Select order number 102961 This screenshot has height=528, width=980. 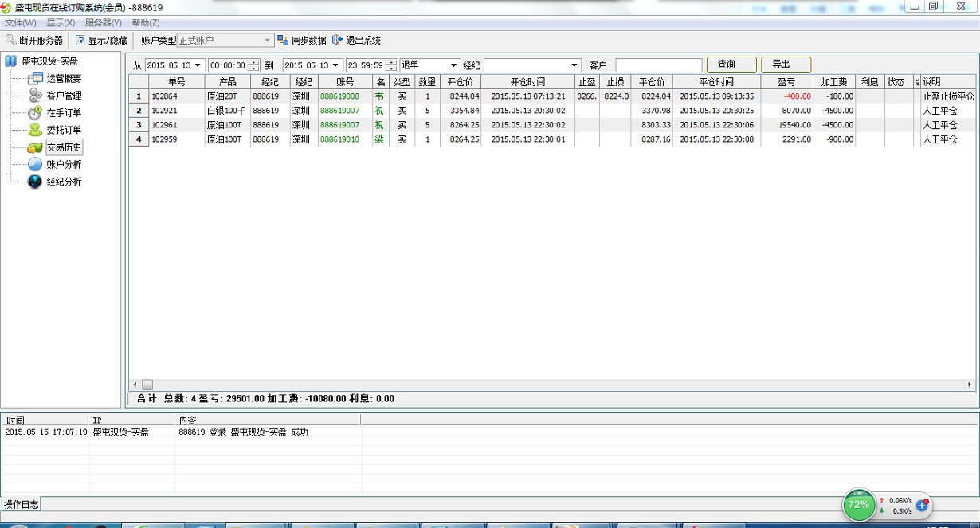(164, 125)
